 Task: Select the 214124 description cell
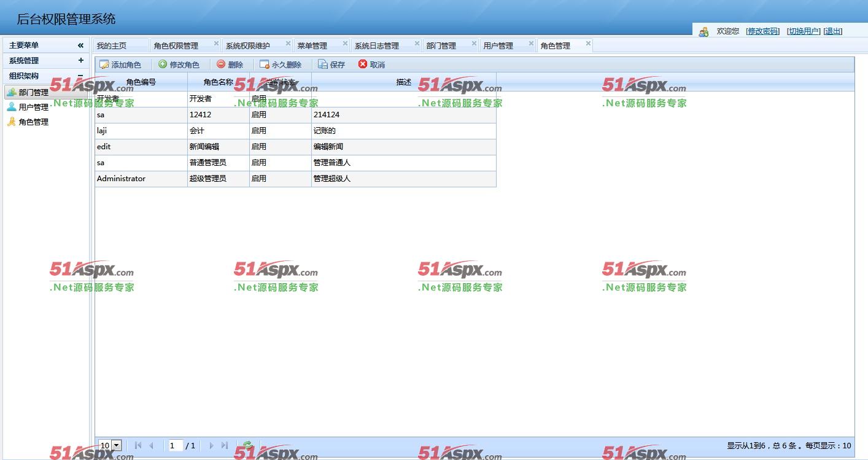(404, 115)
